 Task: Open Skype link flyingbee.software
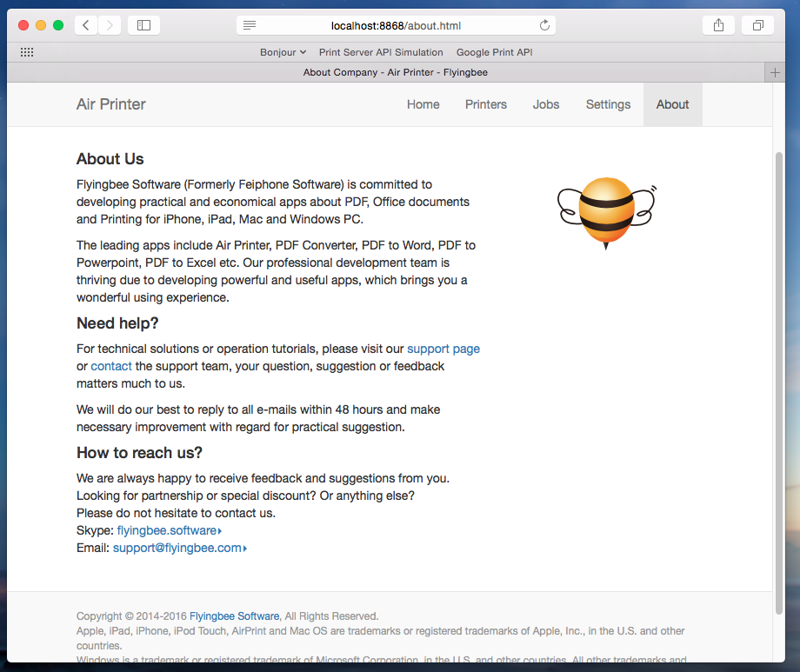coord(169,530)
